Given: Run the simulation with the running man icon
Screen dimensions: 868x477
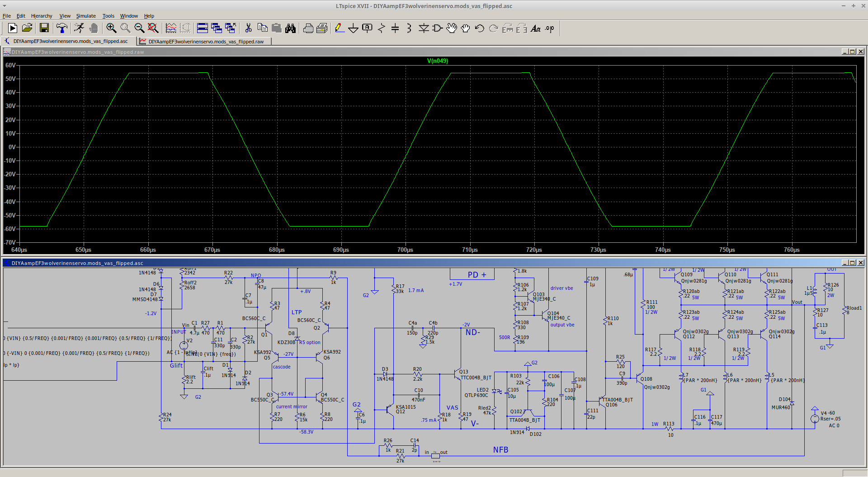Looking at the screenshot, I should [79, 28].
